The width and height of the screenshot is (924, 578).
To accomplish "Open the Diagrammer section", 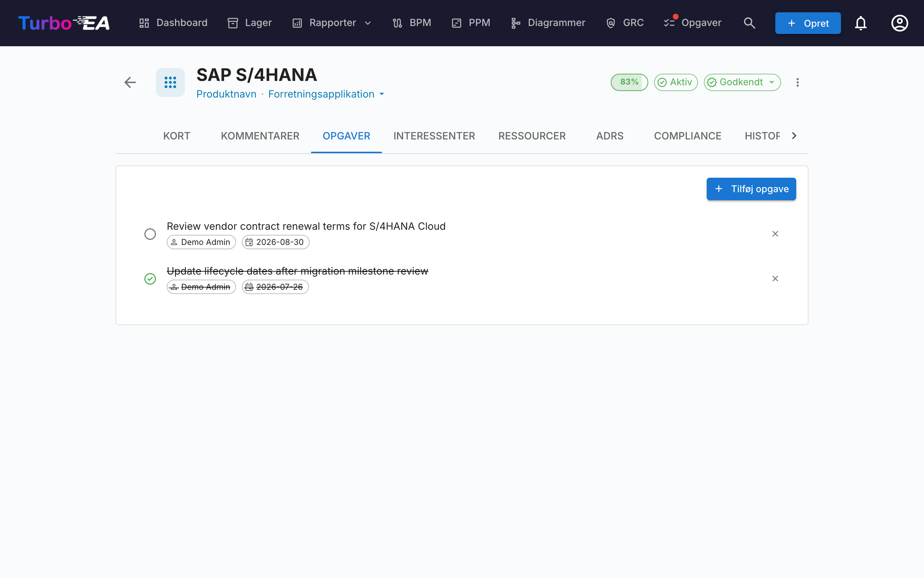I will coord(548,23).
